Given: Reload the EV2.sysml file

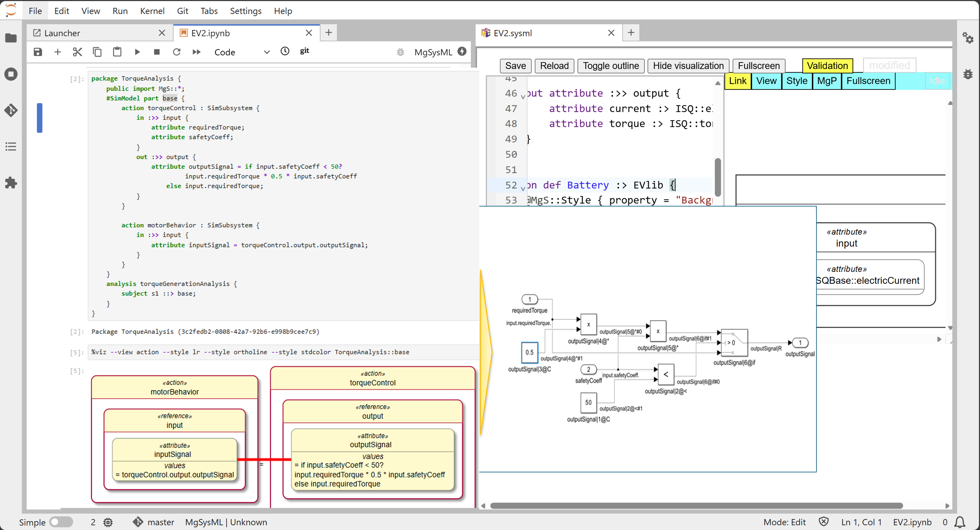Looking at the screenshot, I should pos(554,65).
